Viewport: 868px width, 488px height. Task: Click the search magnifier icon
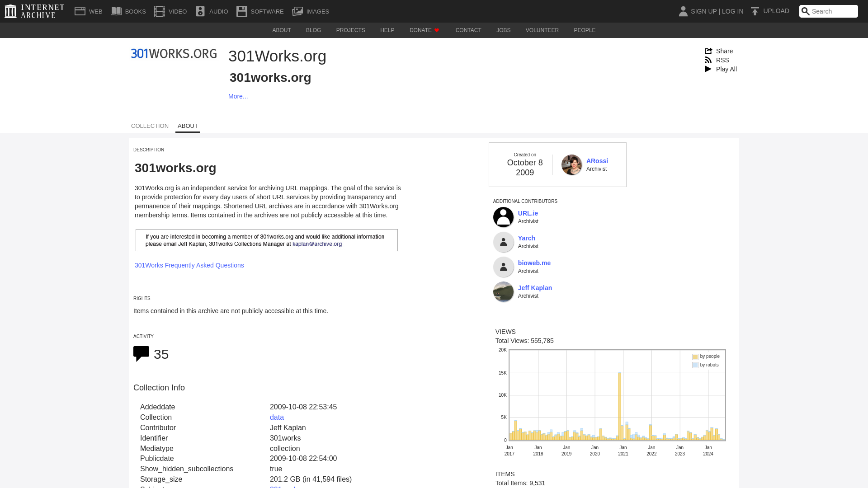806,11
